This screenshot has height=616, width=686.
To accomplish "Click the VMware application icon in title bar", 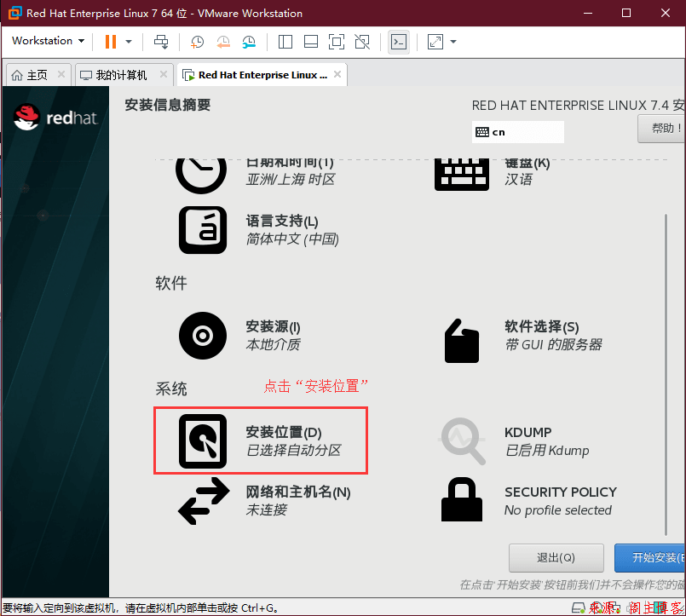I will coord(14,13).
